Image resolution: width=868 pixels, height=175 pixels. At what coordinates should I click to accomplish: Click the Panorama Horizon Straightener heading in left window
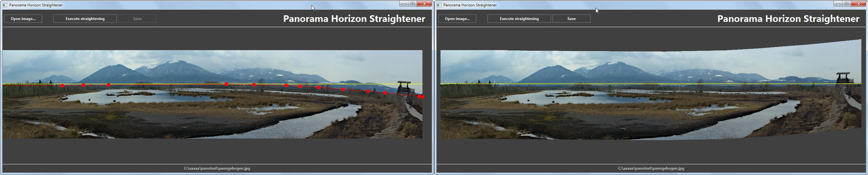point(354,19)
